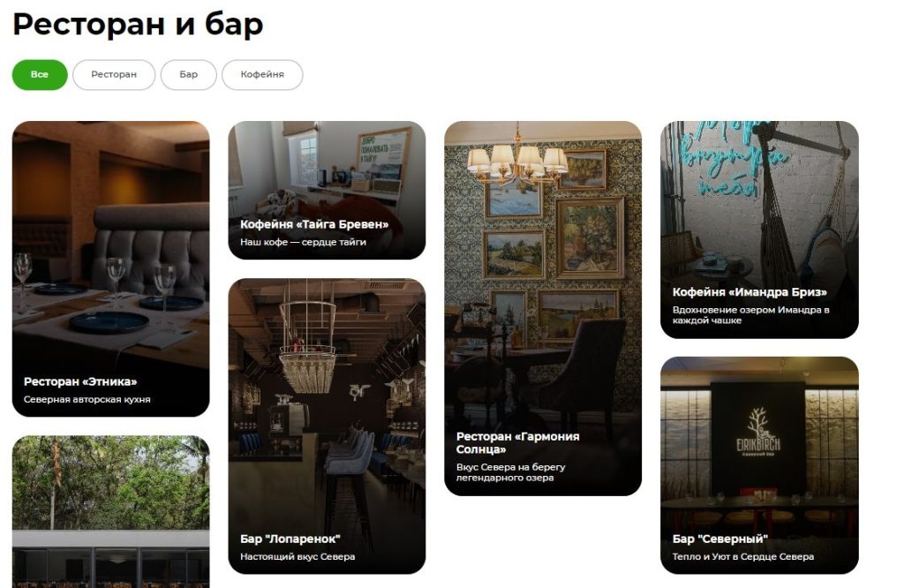Open the Ресторан «Этника» card
This screenshot has height=588, width=904.
pyautogui.click(x=110, y=268)
